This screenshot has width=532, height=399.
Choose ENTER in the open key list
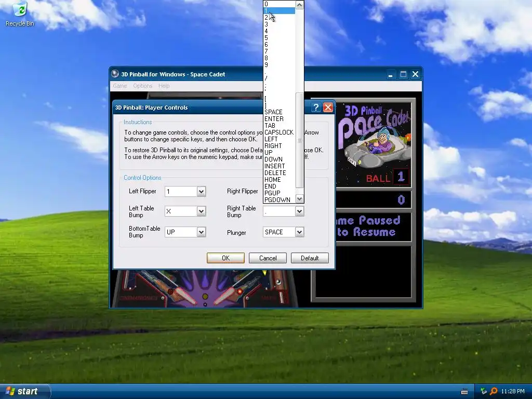point(279,119)
